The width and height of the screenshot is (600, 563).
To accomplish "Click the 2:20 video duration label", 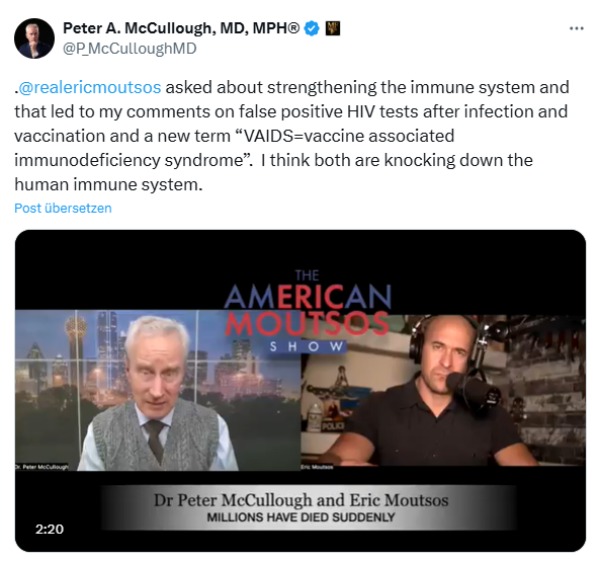I will pyautogui.click(x=49, y=529).
